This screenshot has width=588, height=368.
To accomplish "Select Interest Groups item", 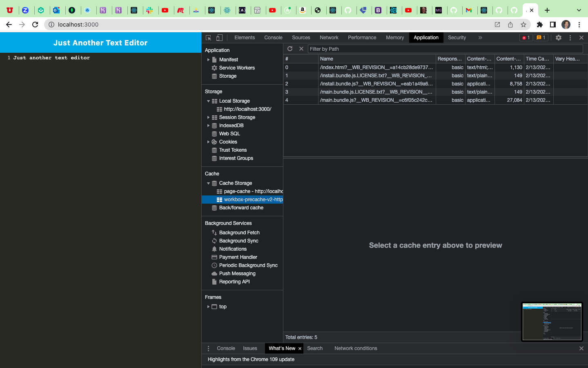I will (236, 158).
